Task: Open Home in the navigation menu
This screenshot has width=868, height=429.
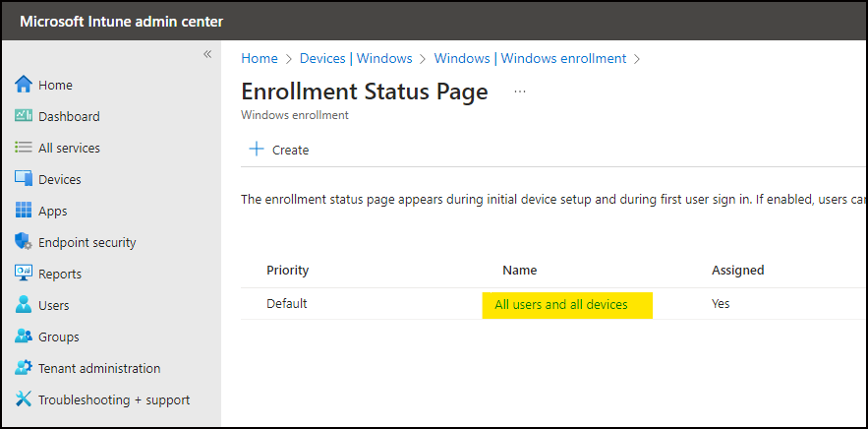Action: coord(55,85)
